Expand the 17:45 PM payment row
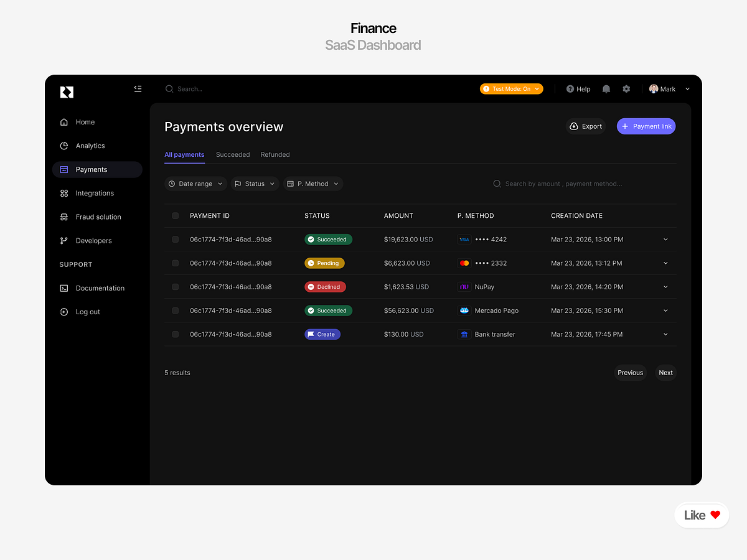The width and height of the screenshot is (747, 560). point(665,334)
